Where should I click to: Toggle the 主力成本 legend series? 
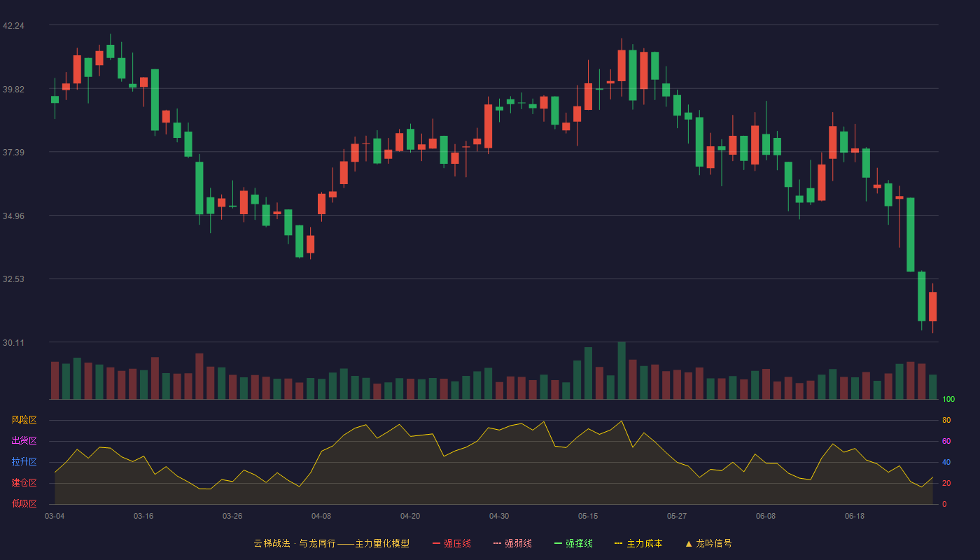pyautogui.click(x=638, y=543)
